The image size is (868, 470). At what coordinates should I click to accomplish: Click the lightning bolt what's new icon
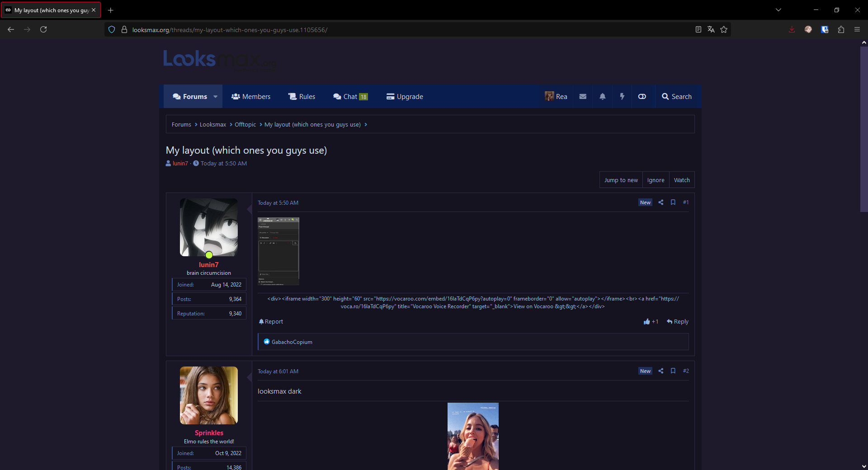coord(622,97)
